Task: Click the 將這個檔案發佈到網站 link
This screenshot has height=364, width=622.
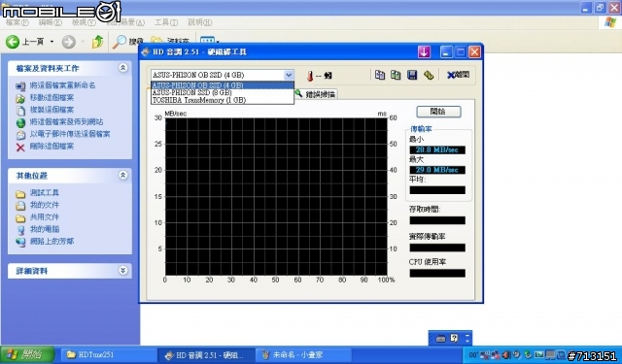Action: coord(67,121)
